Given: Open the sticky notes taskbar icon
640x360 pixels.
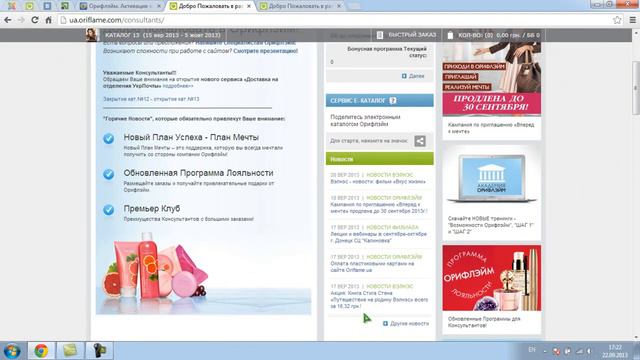Looking at the screenshot, I should click(70, 351).
